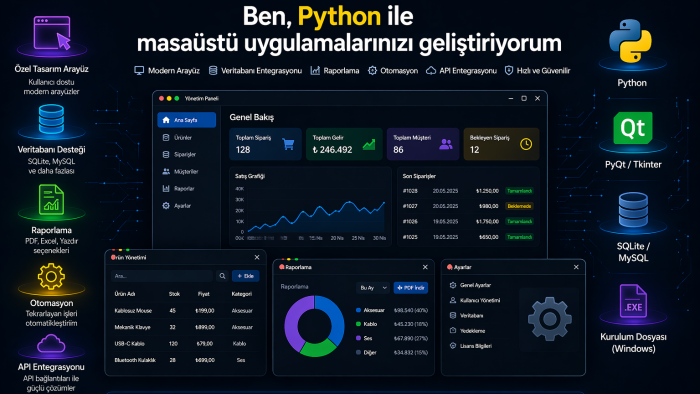Click the Özel Tasarım Arayüz window icon
The width and height of the screenshot is (700, 394).
52,33
